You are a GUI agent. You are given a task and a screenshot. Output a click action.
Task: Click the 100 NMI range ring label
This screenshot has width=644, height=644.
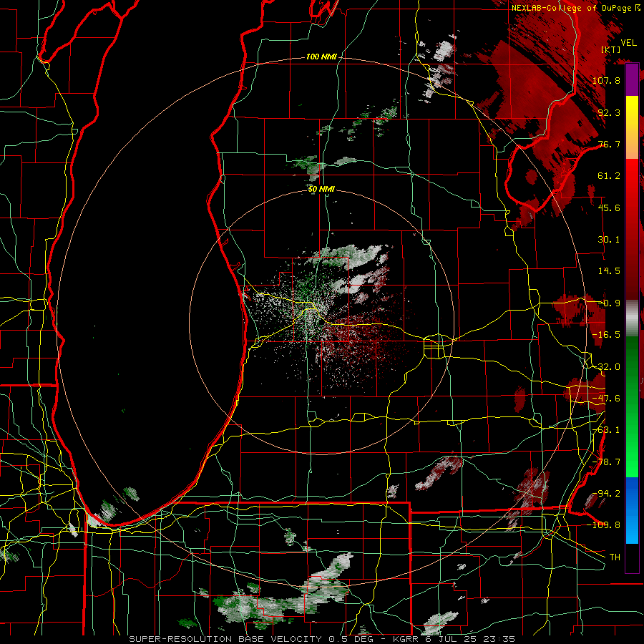pyautogui.click(x=321, y=57)
